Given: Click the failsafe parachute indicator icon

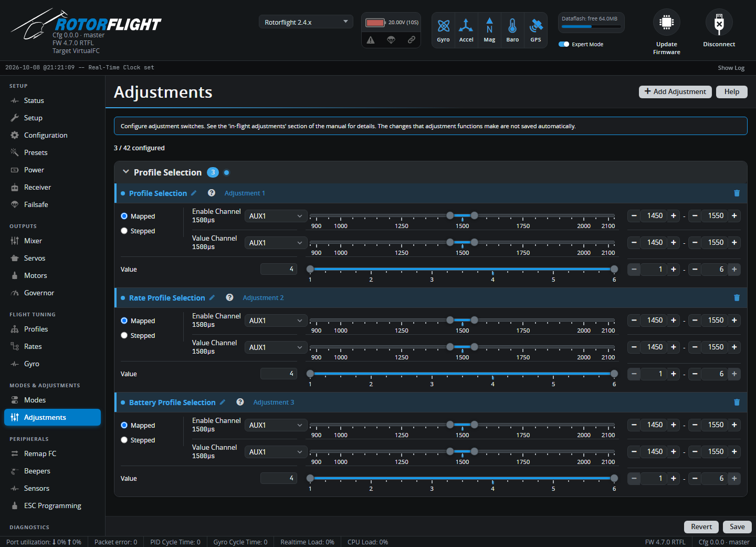Looking at the screenshot, I should 391,40.
